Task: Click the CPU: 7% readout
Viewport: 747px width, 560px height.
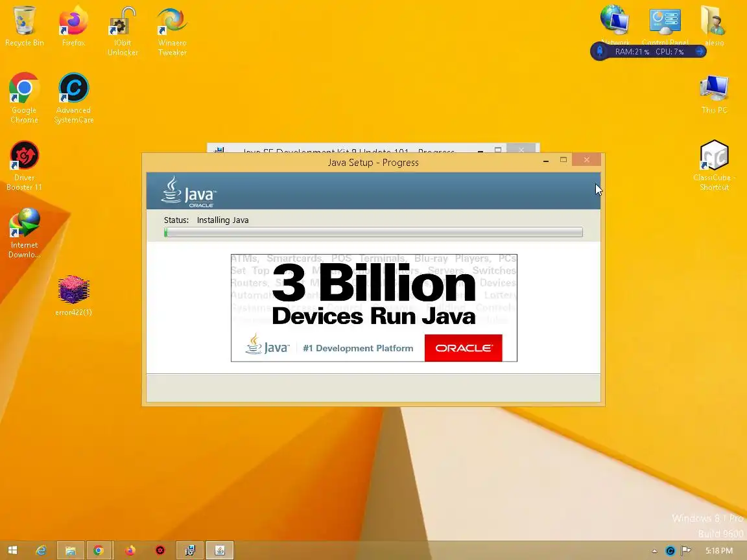Action: (x=669, y=51)
